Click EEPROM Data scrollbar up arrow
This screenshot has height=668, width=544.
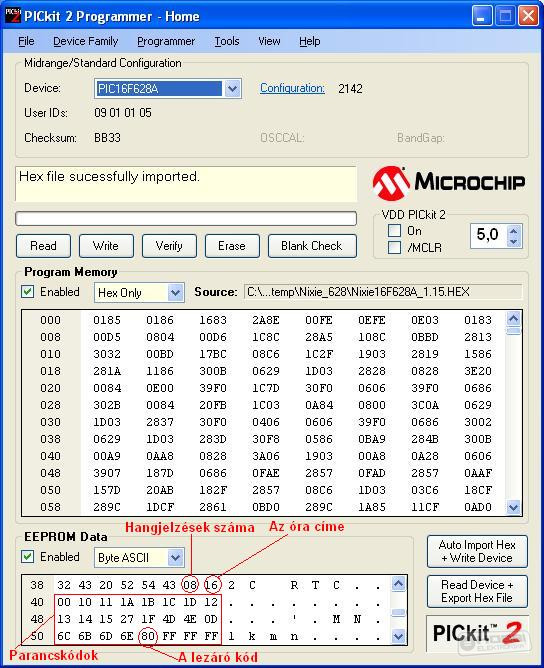(399, 584)
